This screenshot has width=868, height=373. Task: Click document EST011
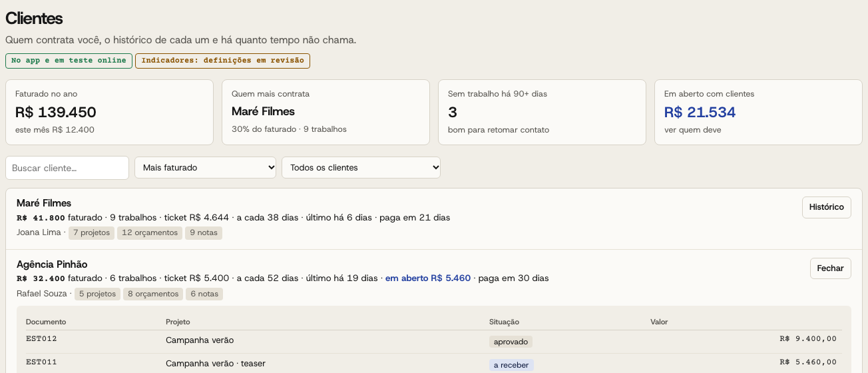[41, 362]
